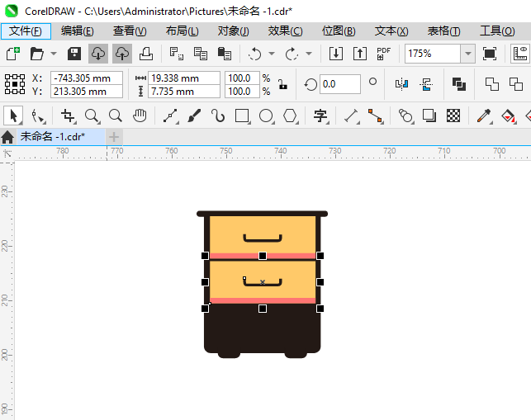Click the Cut icon in the toolbar
The image size is (531, 420).
tap(177, 54)
